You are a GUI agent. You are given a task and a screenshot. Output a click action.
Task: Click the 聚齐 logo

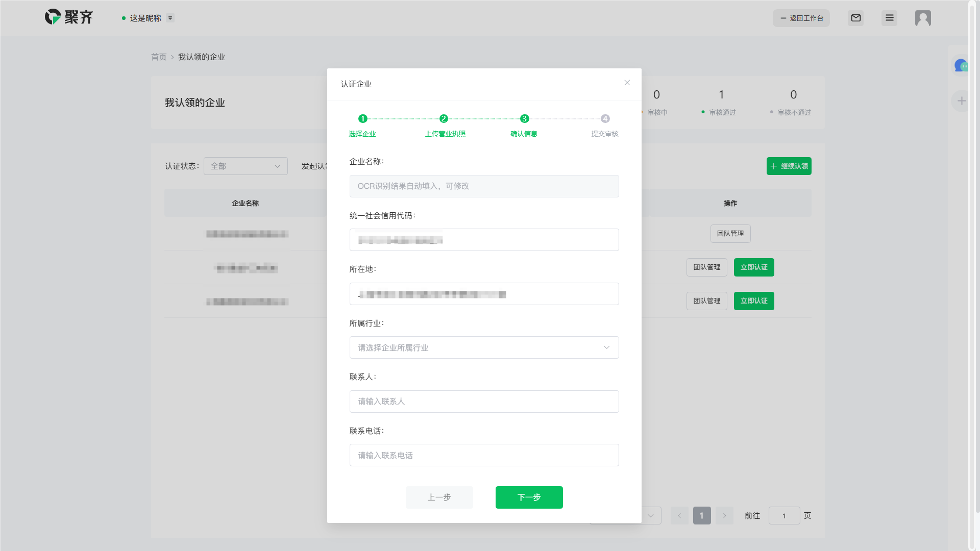tap(69, 17)
